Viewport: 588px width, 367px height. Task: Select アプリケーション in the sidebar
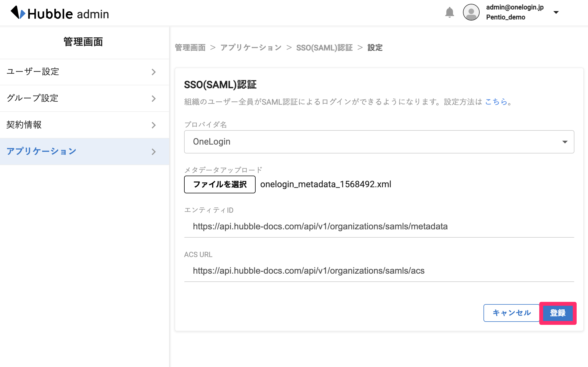click(x=85, y=152)
